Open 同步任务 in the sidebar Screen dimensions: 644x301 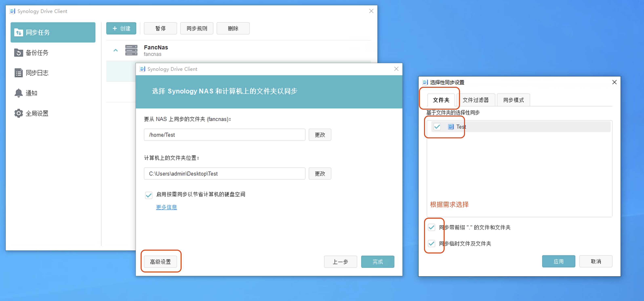[x=53, y=32]
